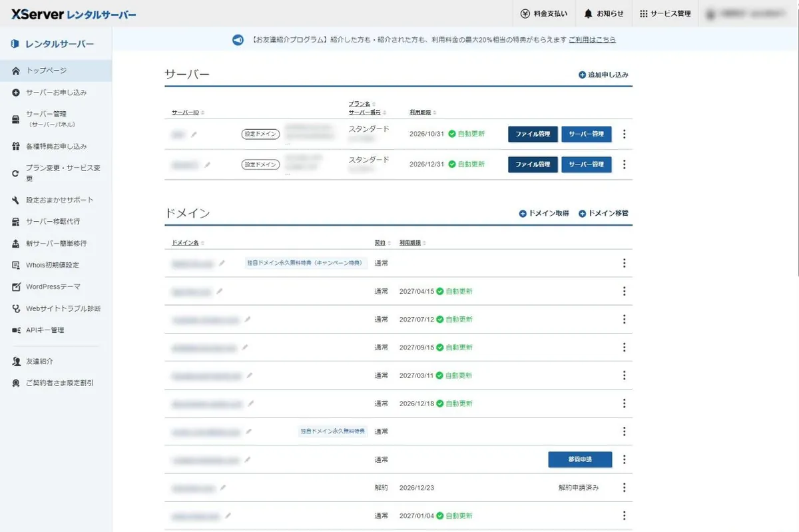
Task: Click the 友達紹介 person icon
Action: pyautogui.click(x=16, y=362)
